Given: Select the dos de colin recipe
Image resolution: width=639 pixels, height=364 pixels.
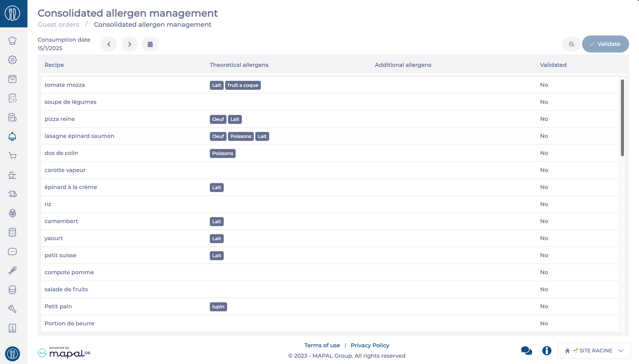Looking at the screenshot, I should 330,153.
